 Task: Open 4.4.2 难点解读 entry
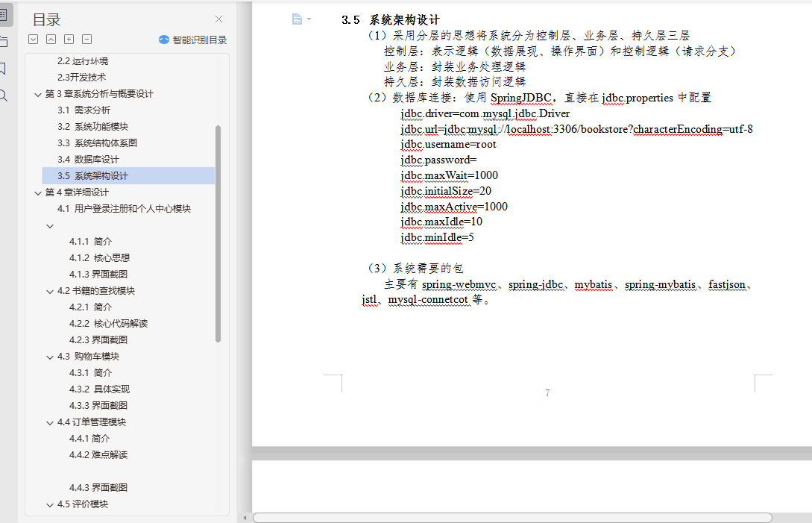click(x=98, y=455)
